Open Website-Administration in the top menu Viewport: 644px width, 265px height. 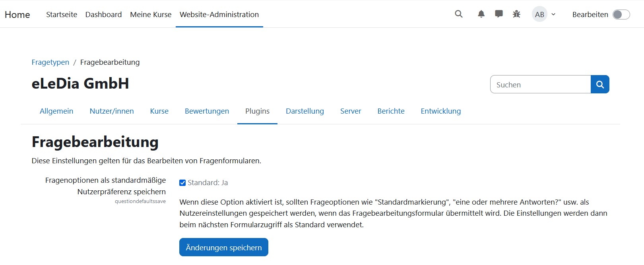219,15
